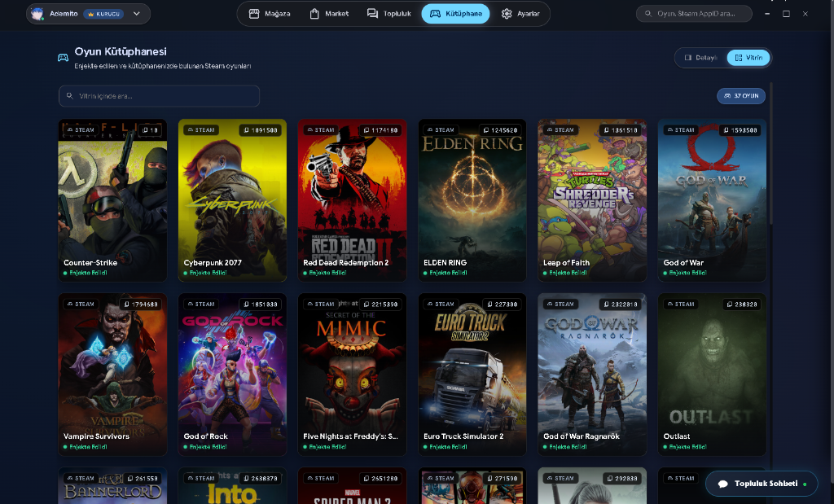The width and height of the screenshot is (834, 504).
Task: Click the AppID 227300 badge on Euro Truck
Action: tap(502, 304)
